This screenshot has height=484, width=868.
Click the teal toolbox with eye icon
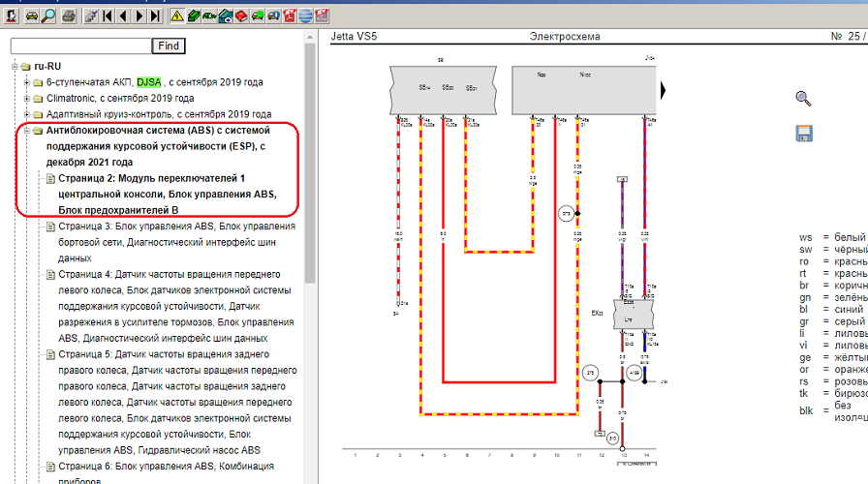226,16
